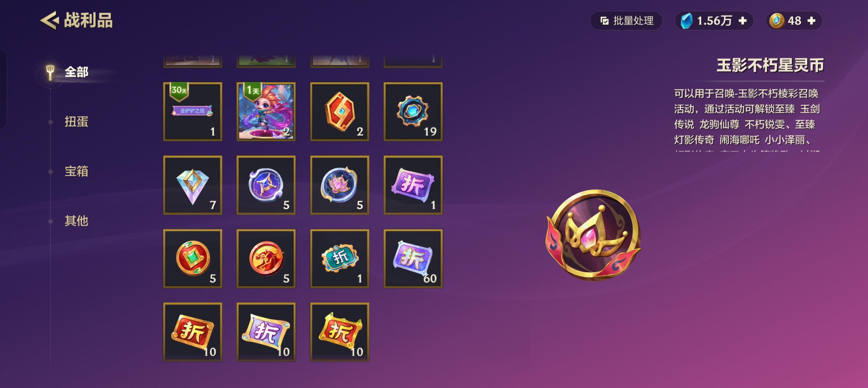Select the pink lotus coin item
868x388 pixels.
point(340,185)
